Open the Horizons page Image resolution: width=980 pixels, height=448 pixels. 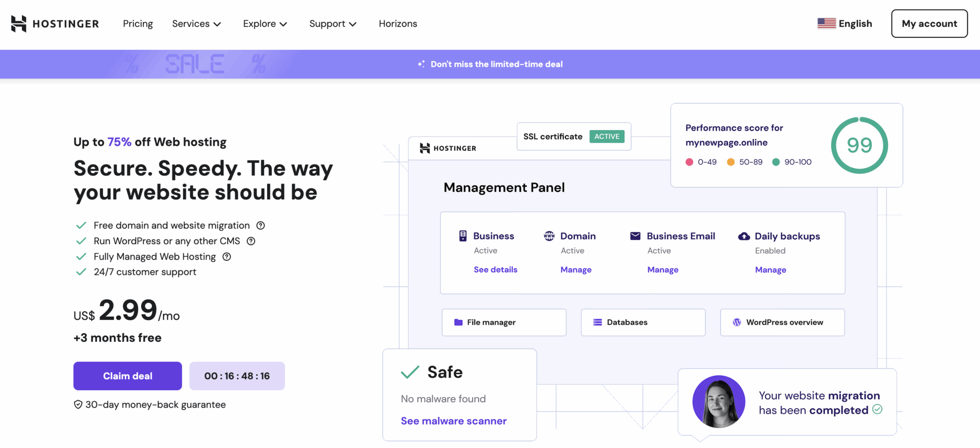pos(398,23)
